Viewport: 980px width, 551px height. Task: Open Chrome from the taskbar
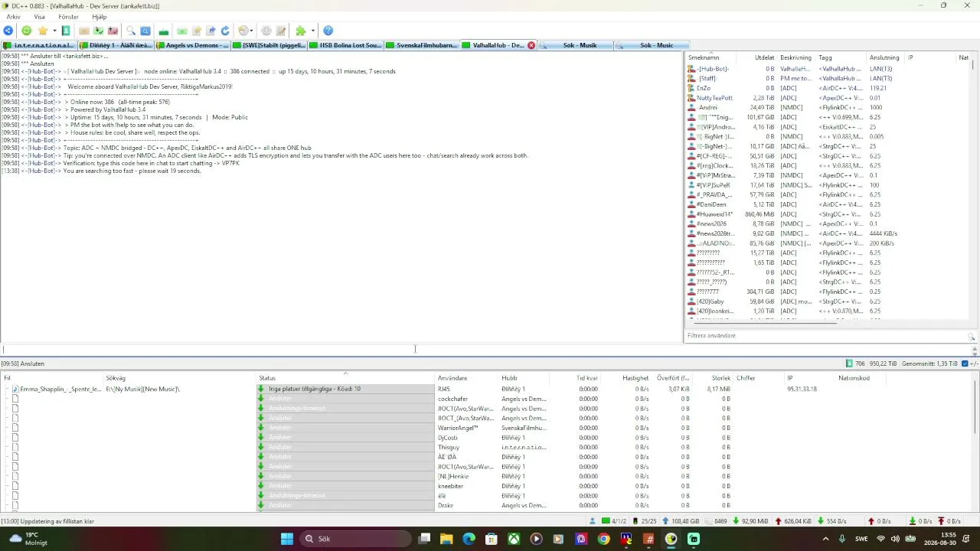pos(603,539)
